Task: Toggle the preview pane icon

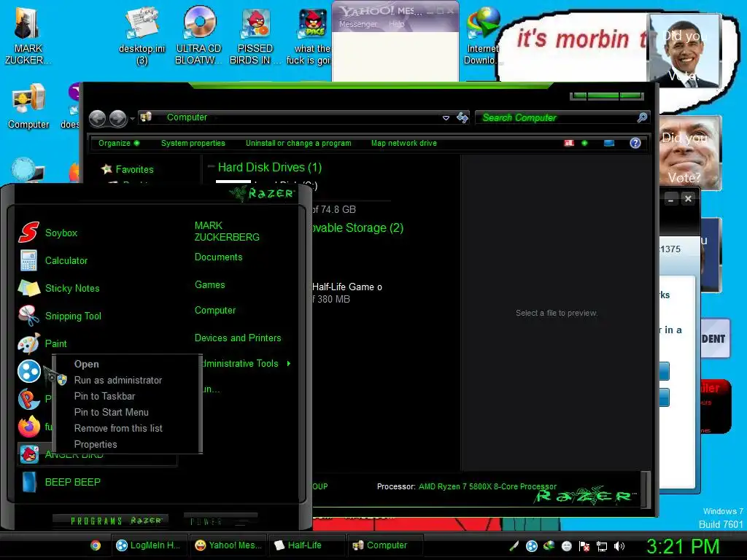Action: (609, 143)
